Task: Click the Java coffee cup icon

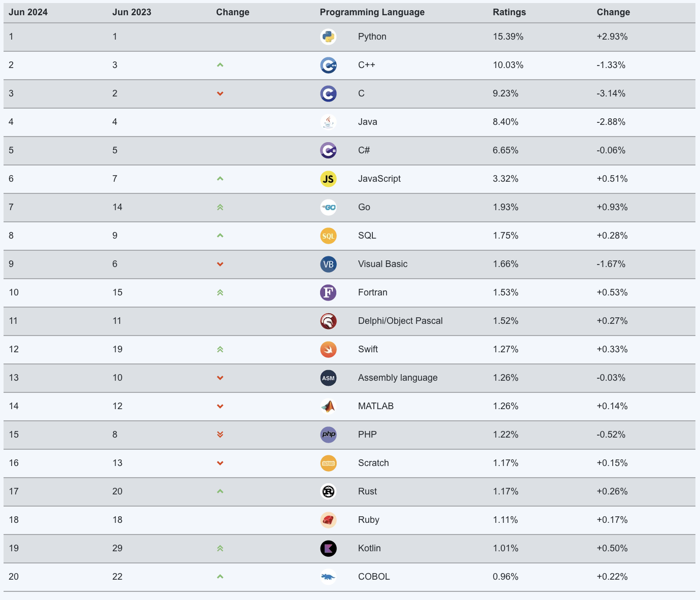Action: coord(328,122)
